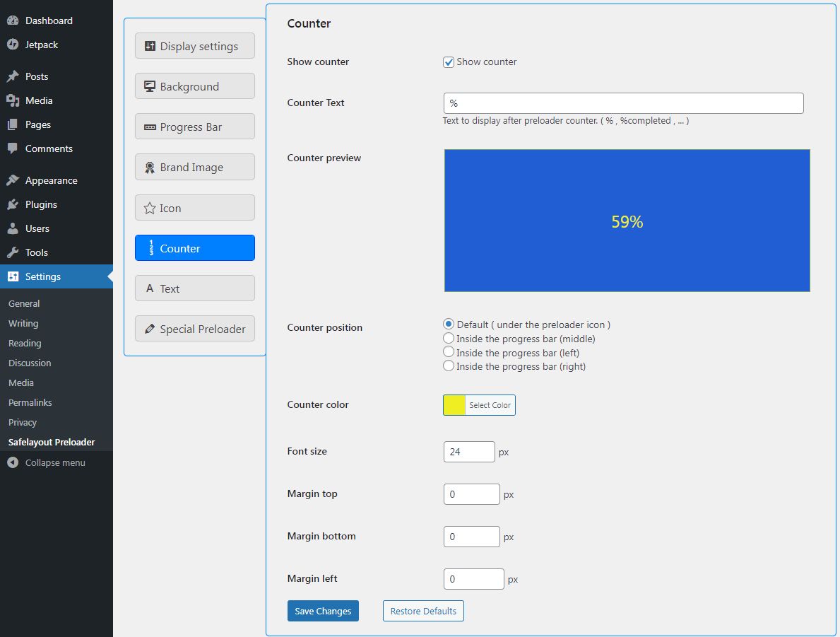
Task: Click the Tools wrench icon
Action: (12, 252)
